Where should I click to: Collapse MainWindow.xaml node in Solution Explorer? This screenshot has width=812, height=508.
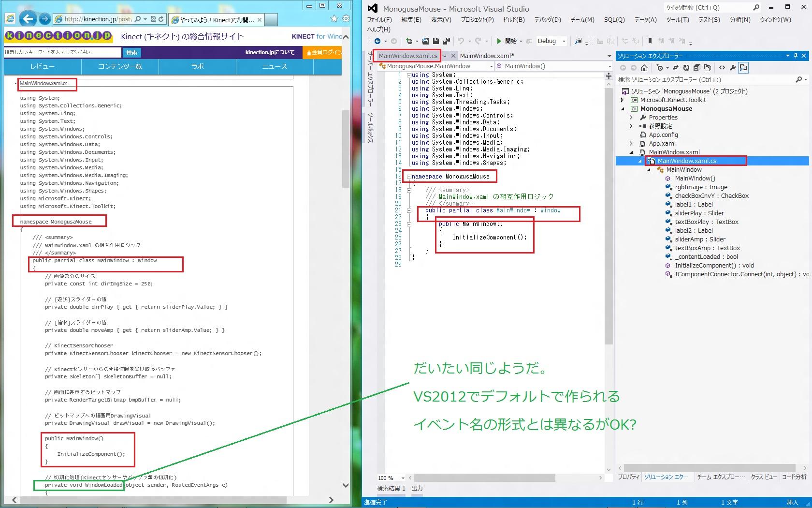pos(631,152)
